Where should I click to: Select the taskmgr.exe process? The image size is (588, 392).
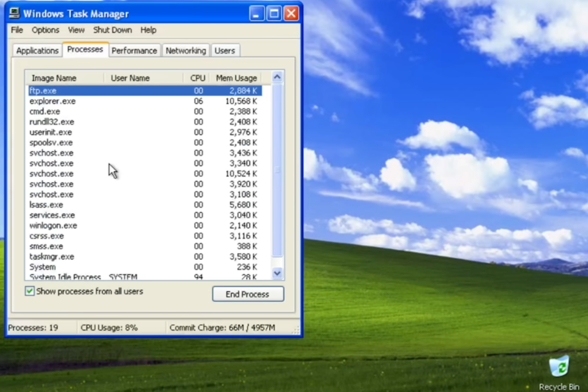(x=145, y=257)
